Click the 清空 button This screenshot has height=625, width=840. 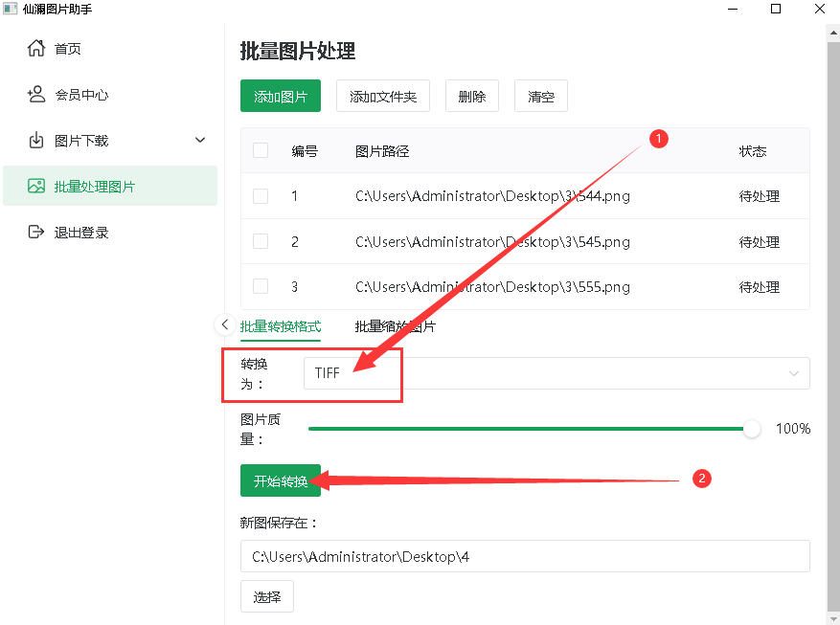click(x=540, y=96)
